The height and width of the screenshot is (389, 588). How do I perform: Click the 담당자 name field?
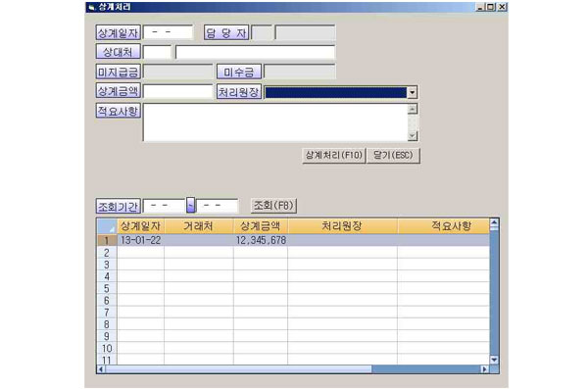[305, 32]
